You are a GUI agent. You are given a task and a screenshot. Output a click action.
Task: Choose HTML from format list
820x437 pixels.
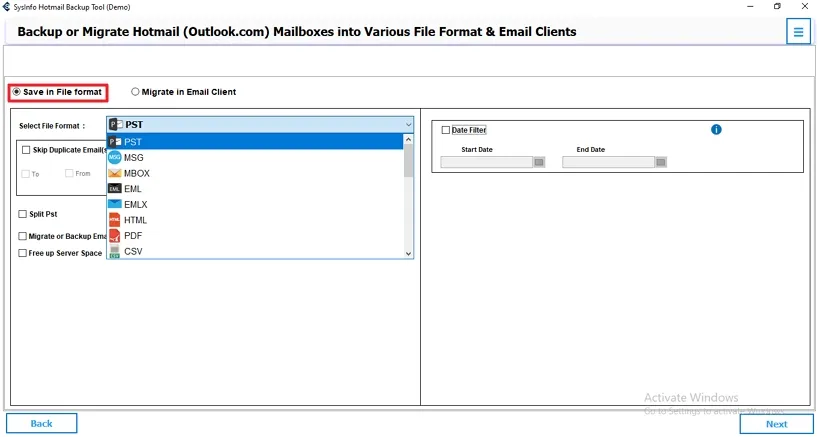(x=255, y=220)
